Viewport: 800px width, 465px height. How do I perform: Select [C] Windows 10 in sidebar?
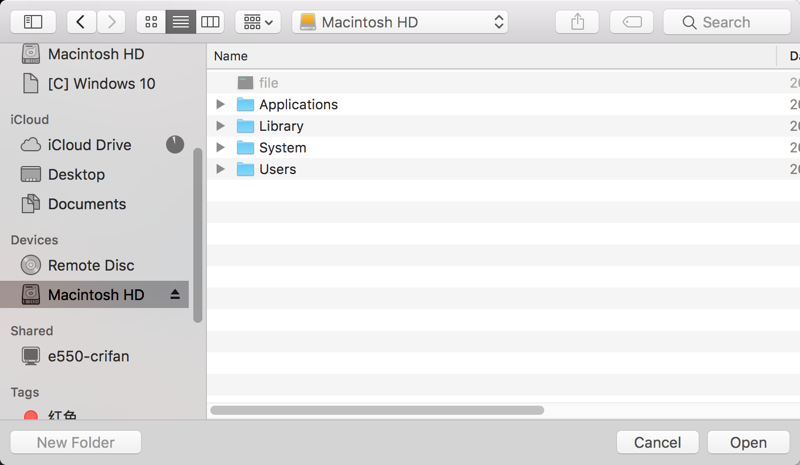(x=94, y=84)
